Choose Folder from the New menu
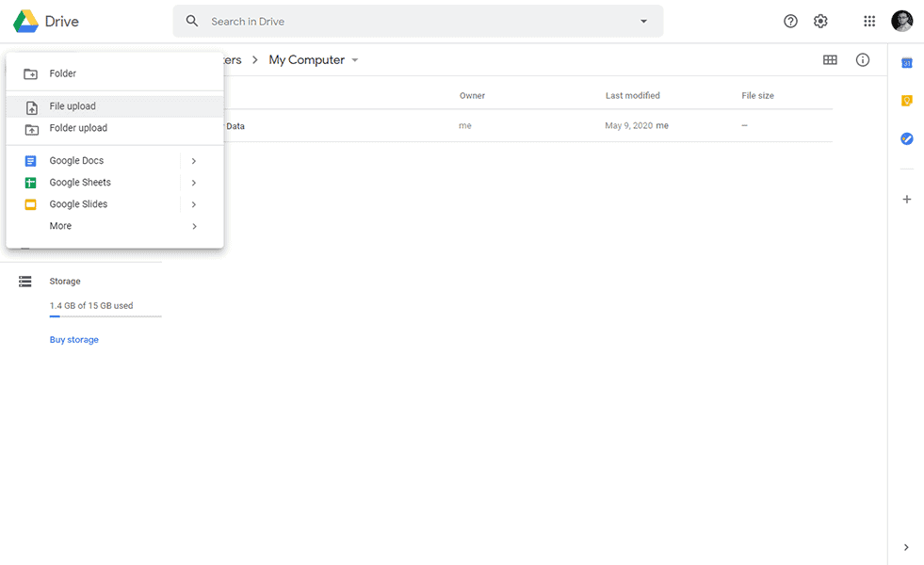This screenshot has width=924, height=565. [x=115, y=73]
